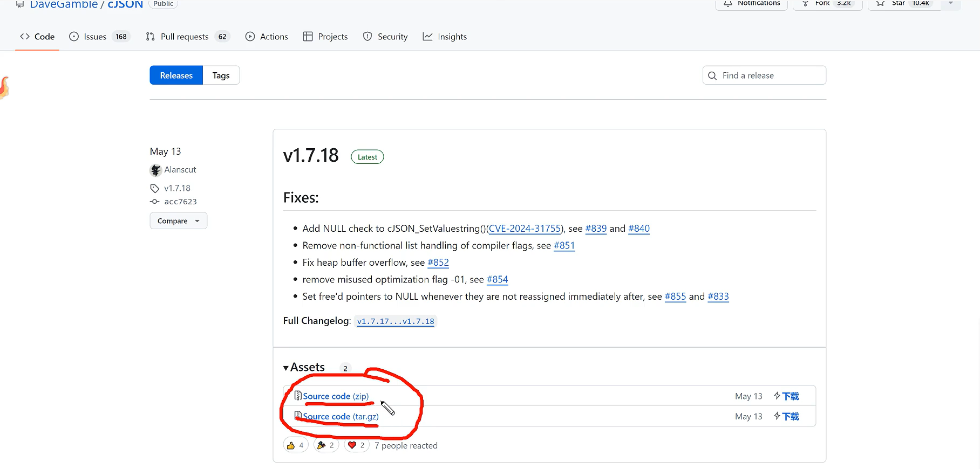The image size is (980, 469).
Task: Open the Actions tab
Action: tap(267, 37)
